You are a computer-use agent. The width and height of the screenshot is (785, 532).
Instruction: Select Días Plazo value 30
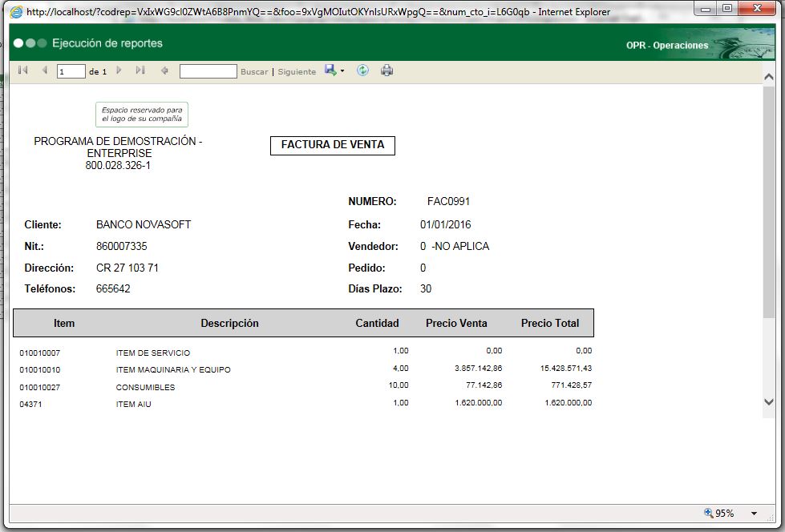[426, 288]
